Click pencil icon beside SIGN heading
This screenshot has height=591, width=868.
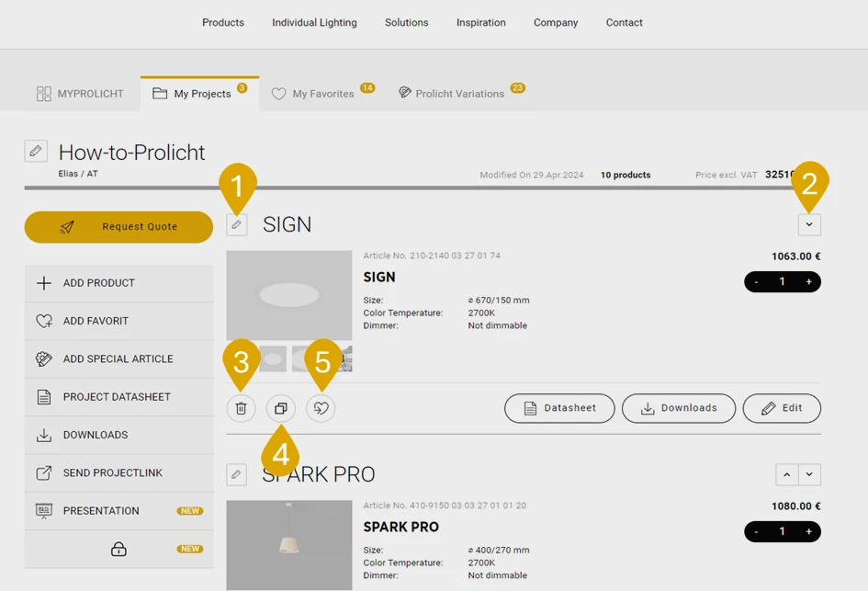tap(237, 224)
